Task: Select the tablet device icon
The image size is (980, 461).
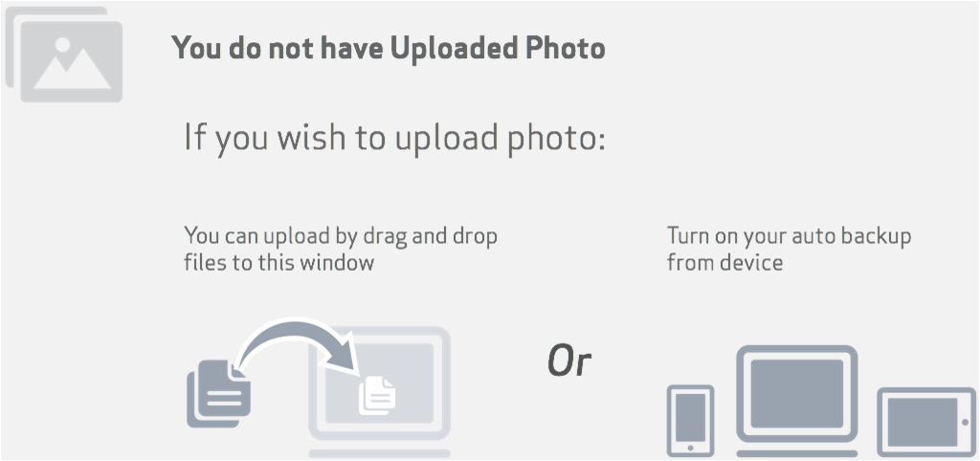Action: coord(926,423)
